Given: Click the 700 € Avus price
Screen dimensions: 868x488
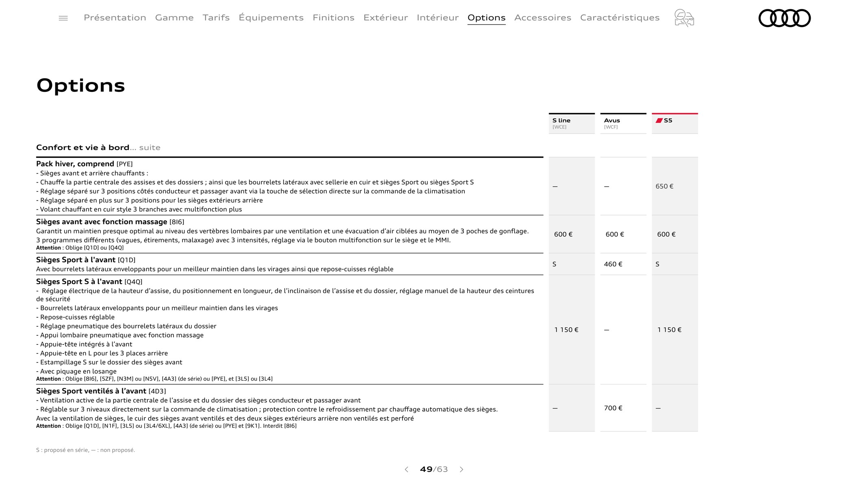Looking at the screenshot, I should click(613, 408).
